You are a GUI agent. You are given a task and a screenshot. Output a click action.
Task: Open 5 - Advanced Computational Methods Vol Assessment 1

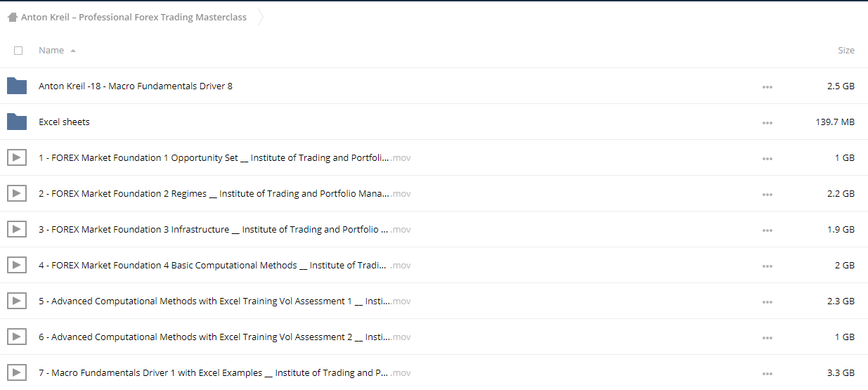point(225,301)
